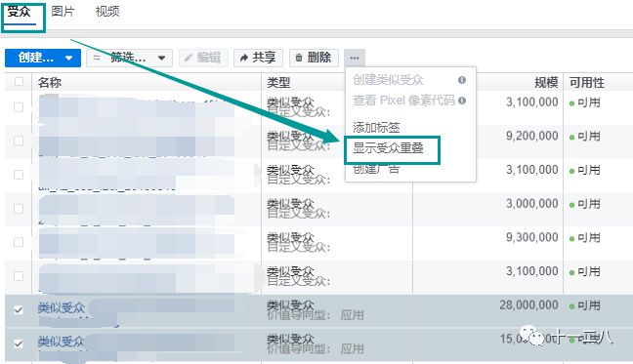Viewport: 633px width, 364px height.
Task: Click the 9,200,000 size value
Action: 532,136
